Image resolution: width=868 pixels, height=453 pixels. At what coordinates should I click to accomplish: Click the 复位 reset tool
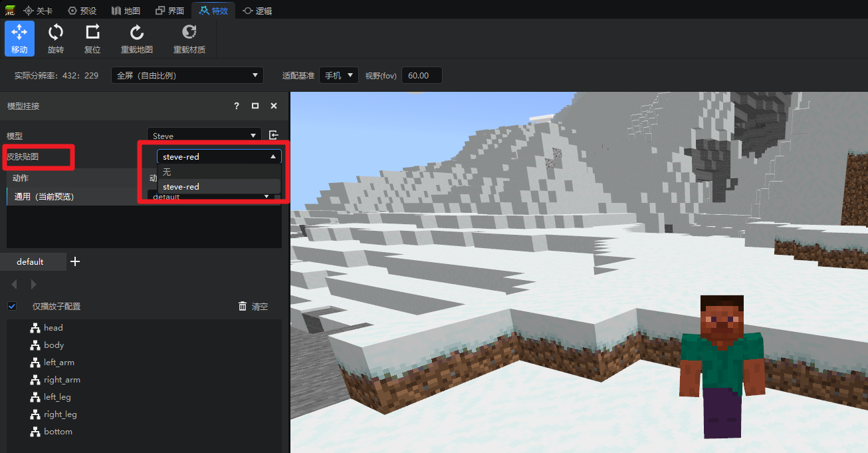tap(92, 39)
